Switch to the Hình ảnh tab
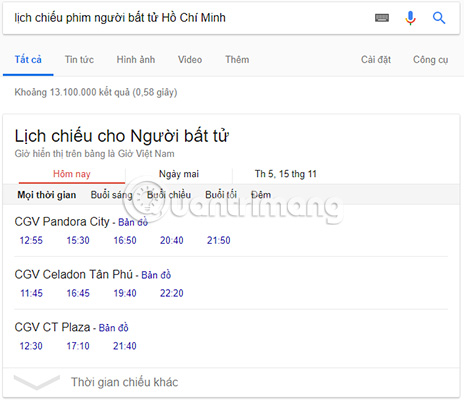 [136, 60]
